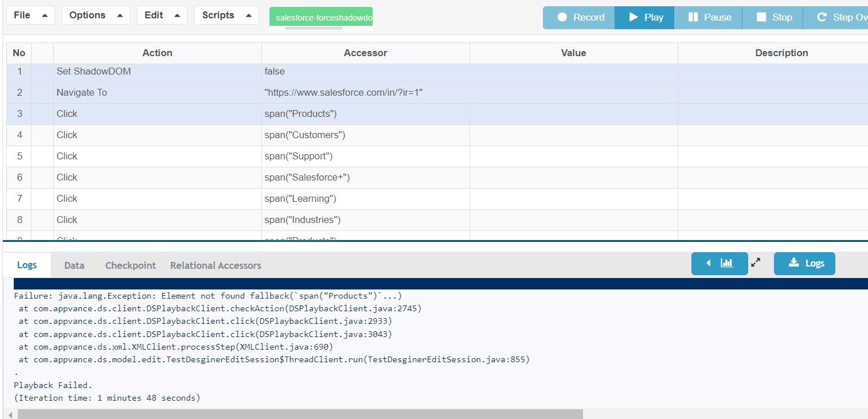Click row number 7
Screen dimensions: 868x419
coord(19,199)
